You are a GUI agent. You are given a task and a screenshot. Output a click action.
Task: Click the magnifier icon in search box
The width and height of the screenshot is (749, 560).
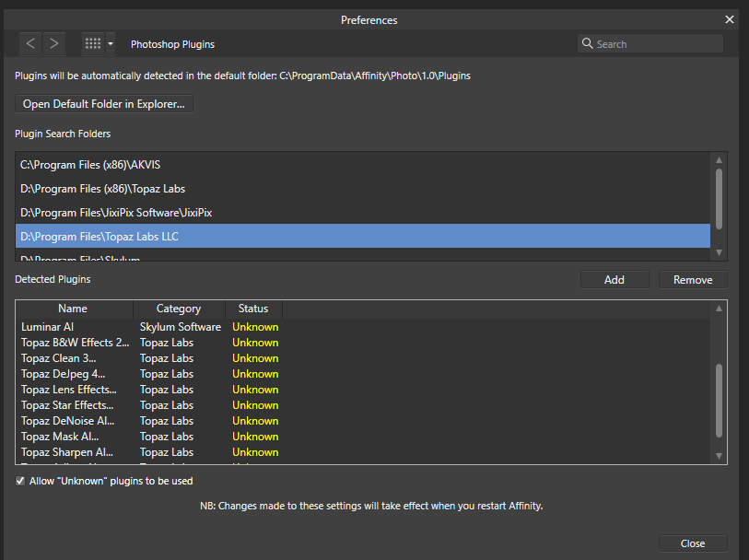coord(587,43)
